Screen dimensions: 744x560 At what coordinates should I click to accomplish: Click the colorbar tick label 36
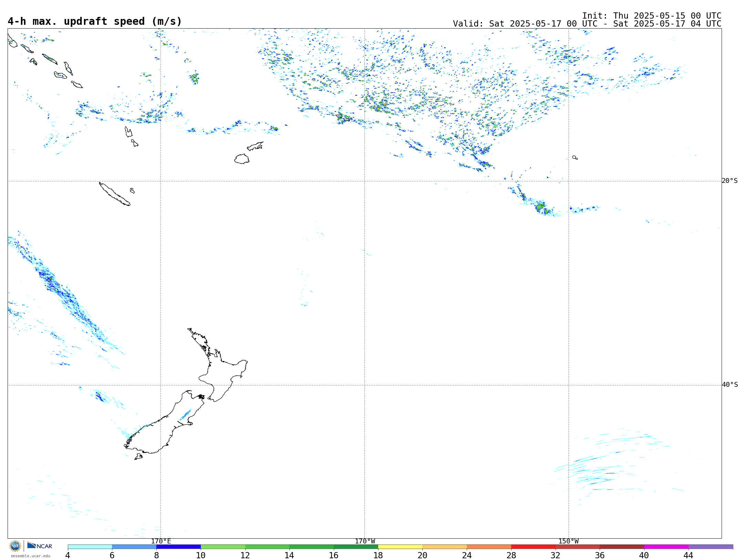point(600,556)
